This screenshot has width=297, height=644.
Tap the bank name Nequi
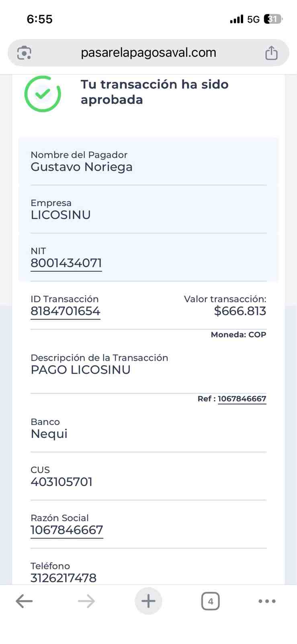49,434
